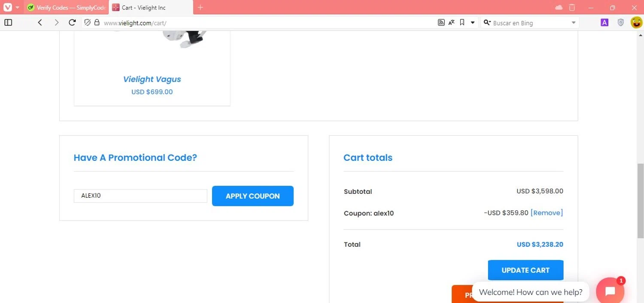Open a new tab with plus button
Image resolution: width=644 pixels, height=303 pixels.
[200, 7]
